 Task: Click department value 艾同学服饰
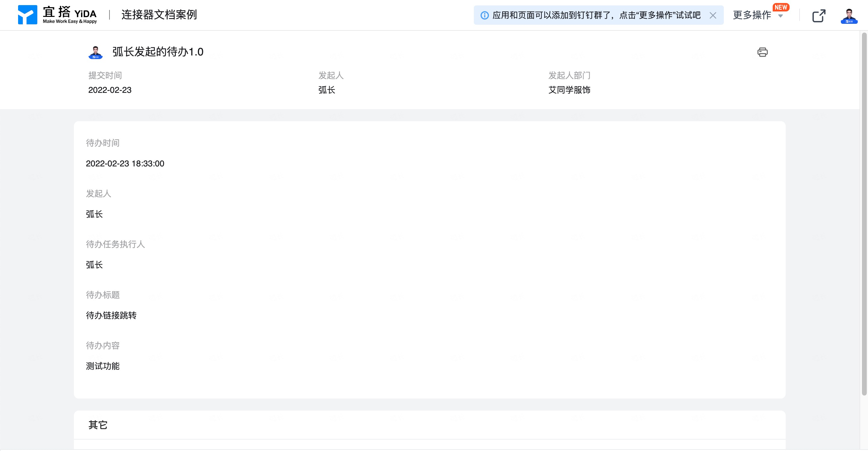(x=569, y=90)
